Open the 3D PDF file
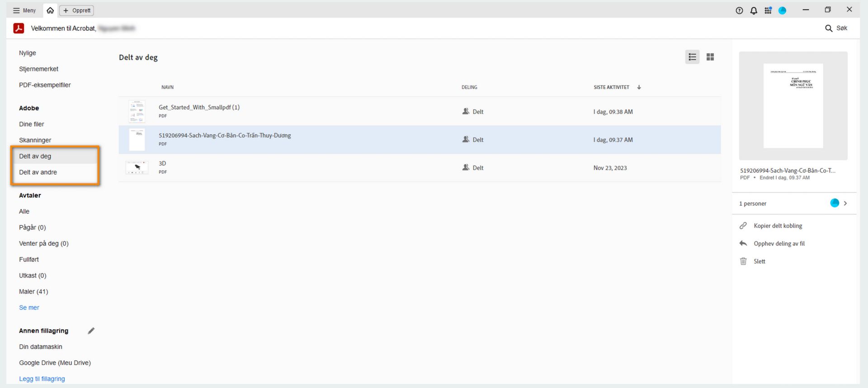 (x=162, y=163)
